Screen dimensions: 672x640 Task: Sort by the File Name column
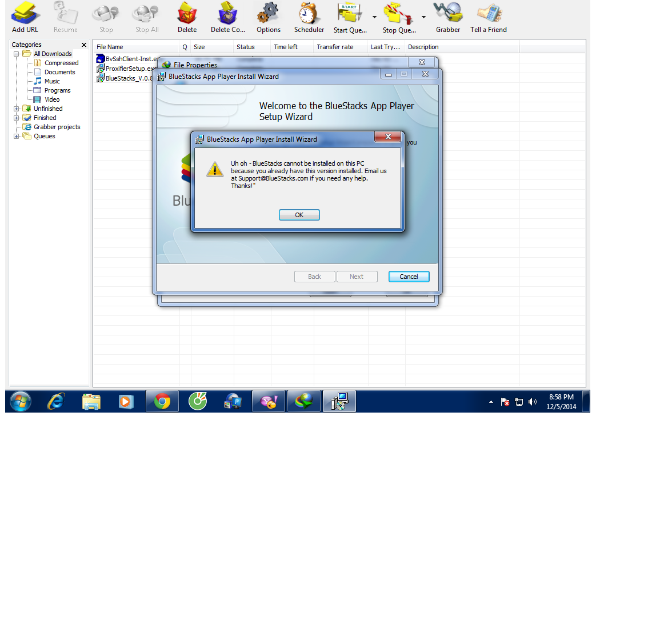pos(136,47)
